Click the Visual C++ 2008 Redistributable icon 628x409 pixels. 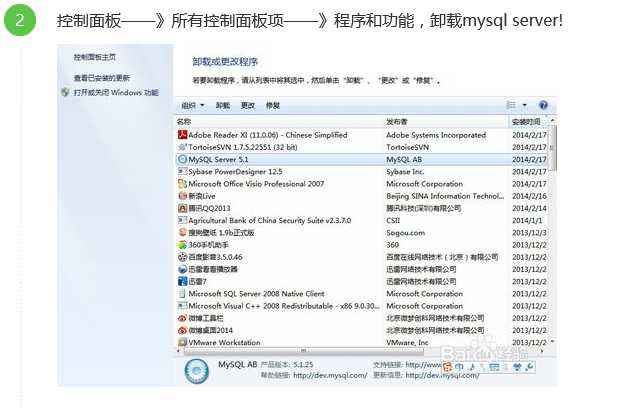click(183, 306)
